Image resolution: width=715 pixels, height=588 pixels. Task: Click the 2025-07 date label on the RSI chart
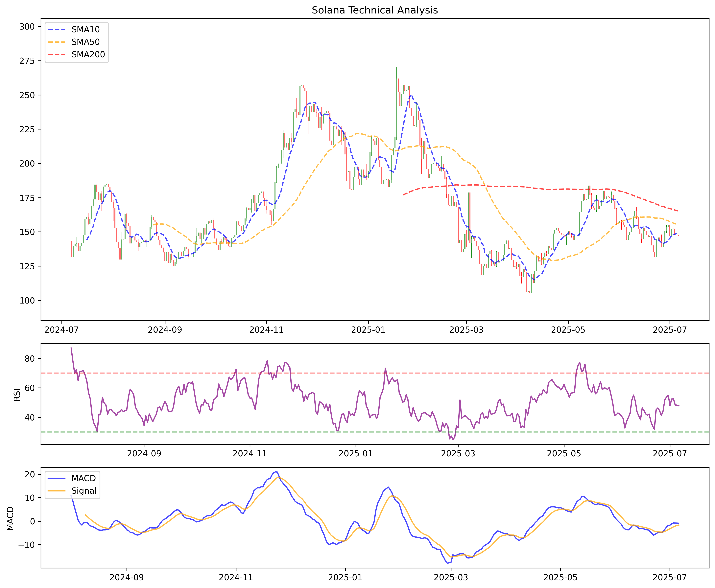(x=670, y=454)
